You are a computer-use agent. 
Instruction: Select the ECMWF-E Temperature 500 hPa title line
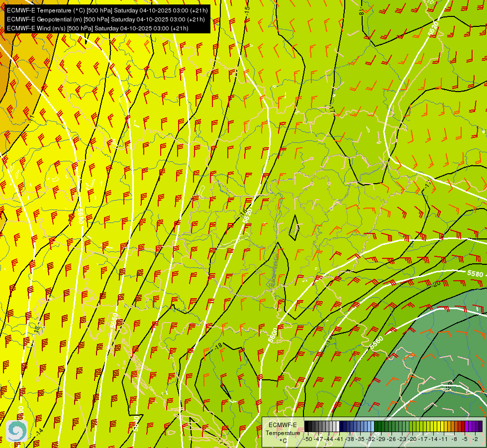(107, 10)
